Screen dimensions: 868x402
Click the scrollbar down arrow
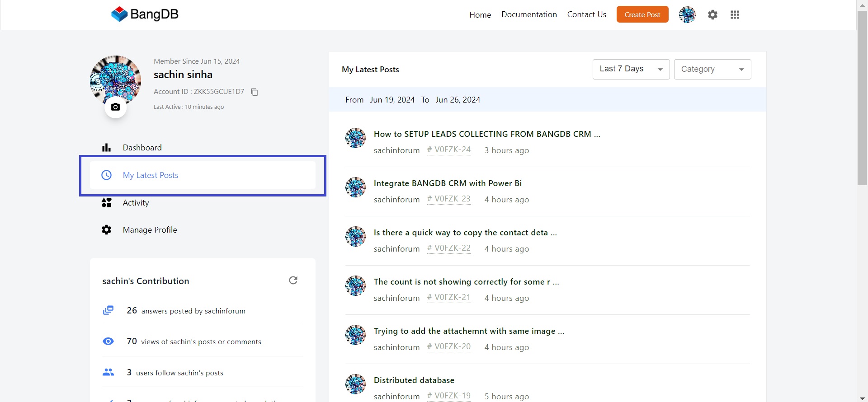coord(862,398)
